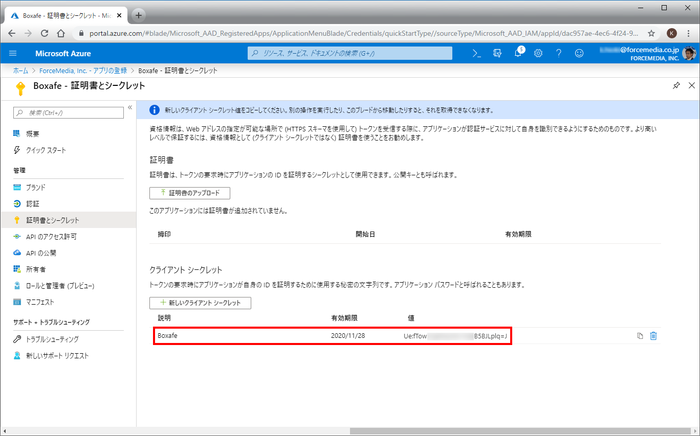
Task: Collapse the left menu chevron
Action: [130, 108]
